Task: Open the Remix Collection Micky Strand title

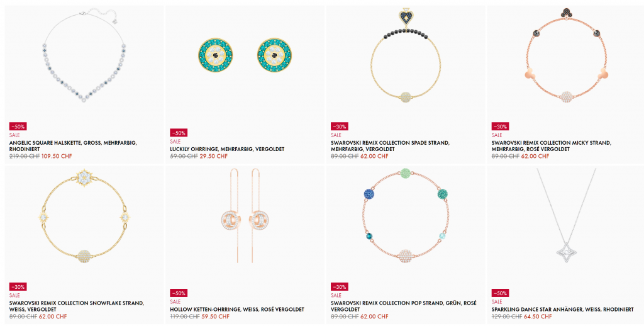Action: click(x=551, y=146)
